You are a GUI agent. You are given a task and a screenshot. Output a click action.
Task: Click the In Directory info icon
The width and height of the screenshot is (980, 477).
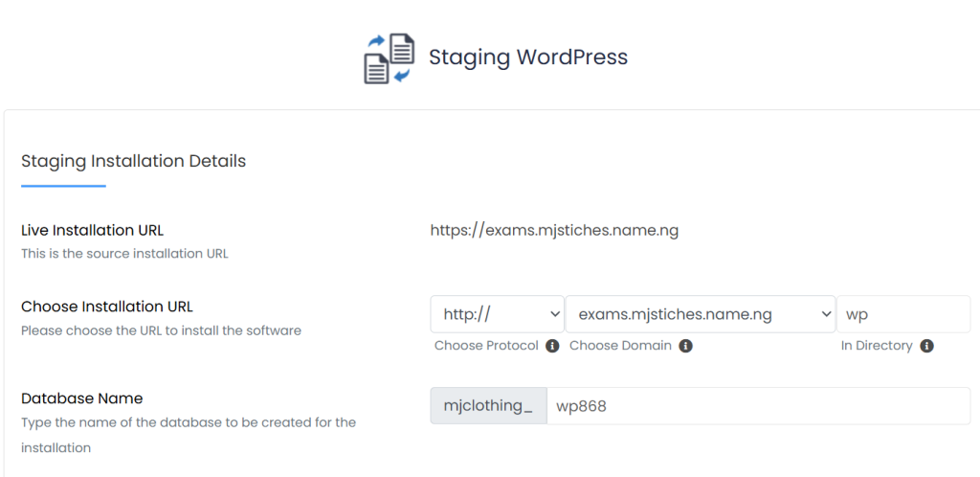point(926,346)
